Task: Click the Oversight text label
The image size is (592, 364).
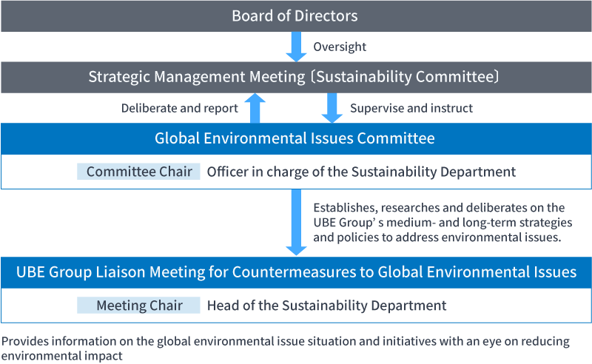Action: click(x=340, y=47)
